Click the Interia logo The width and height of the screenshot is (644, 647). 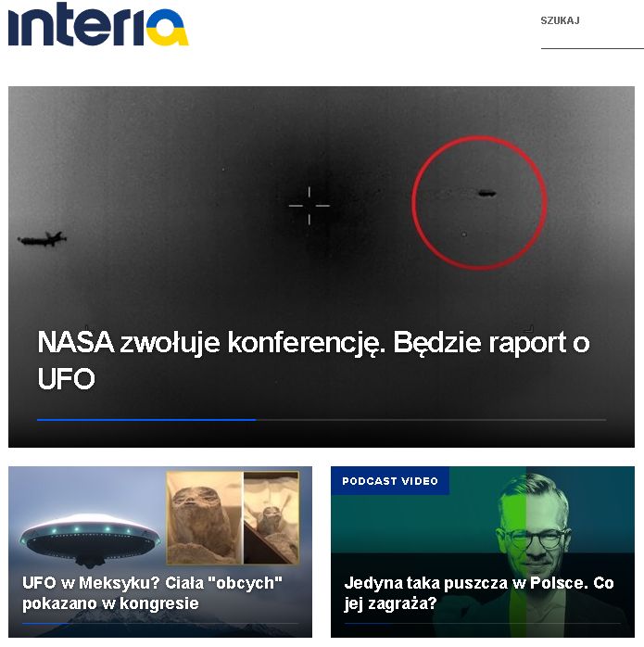tap(98, 24)
